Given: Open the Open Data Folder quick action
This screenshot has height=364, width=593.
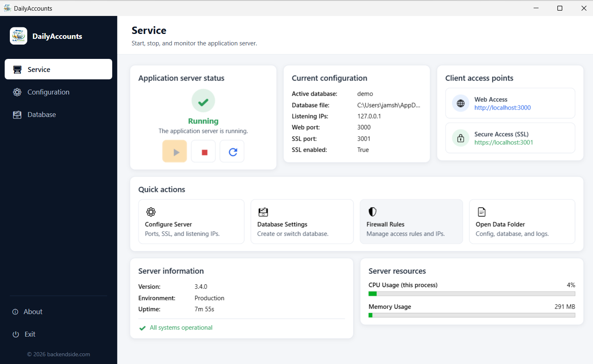Looking at the screenshot, I should (522, 221).
